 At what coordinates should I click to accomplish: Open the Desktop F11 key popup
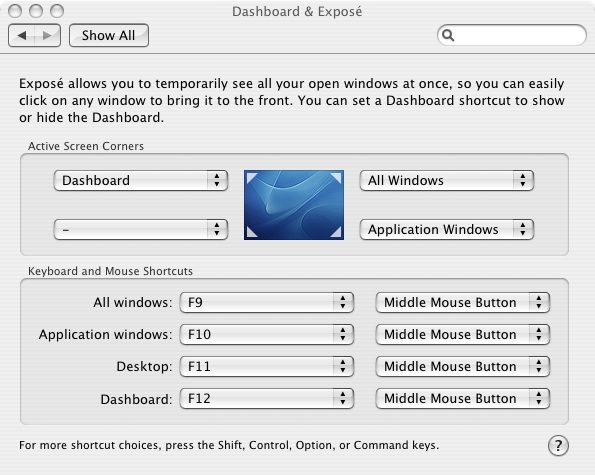pos(267,366)
